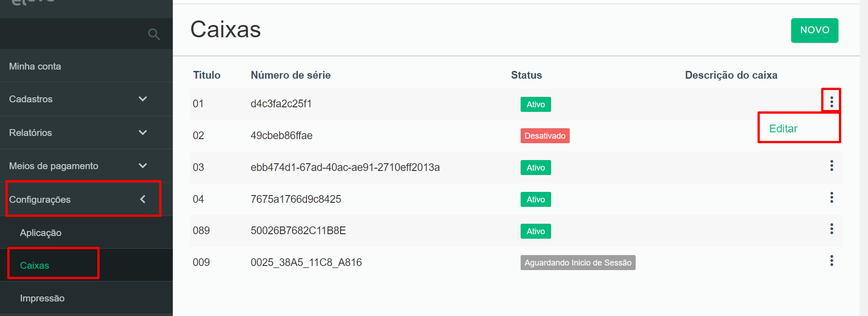Viewport: 868px width, 316px height.
Task: Click title cell 009
Action: tap(201, 262)
